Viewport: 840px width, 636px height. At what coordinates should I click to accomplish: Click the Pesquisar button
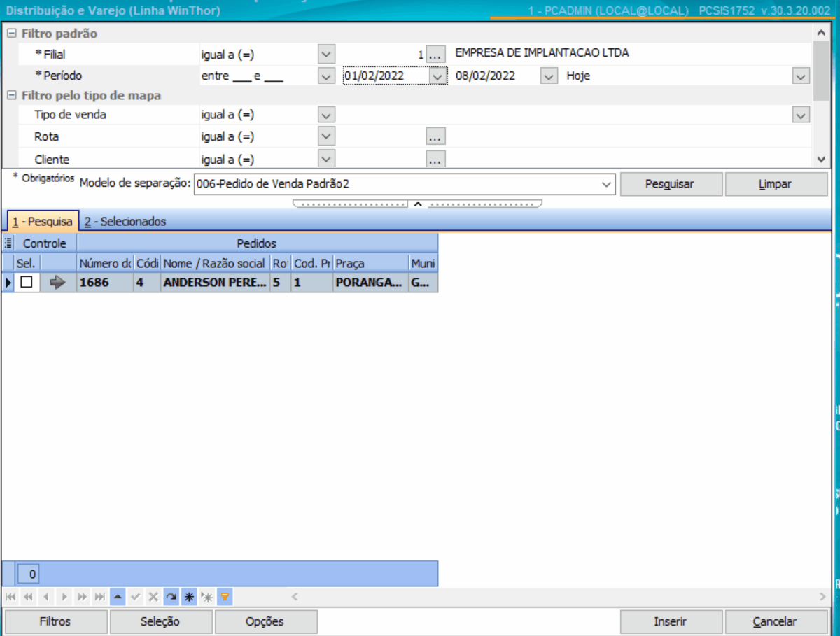pos(670,184)
